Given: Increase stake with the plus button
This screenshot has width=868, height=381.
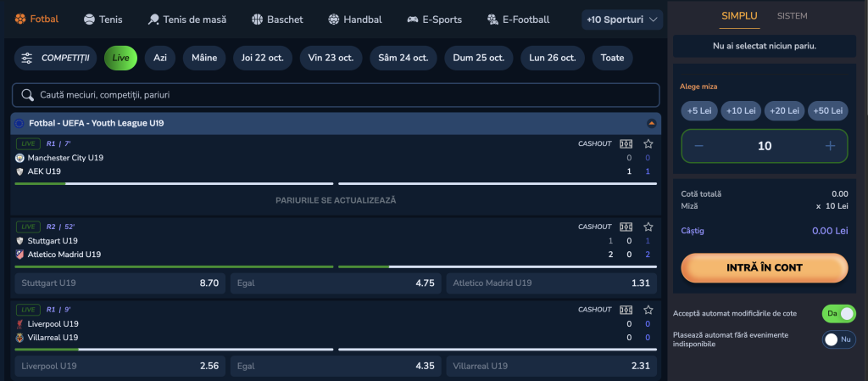Looking at the screenshot, I should pyautogui.click(x=830, y=146).
